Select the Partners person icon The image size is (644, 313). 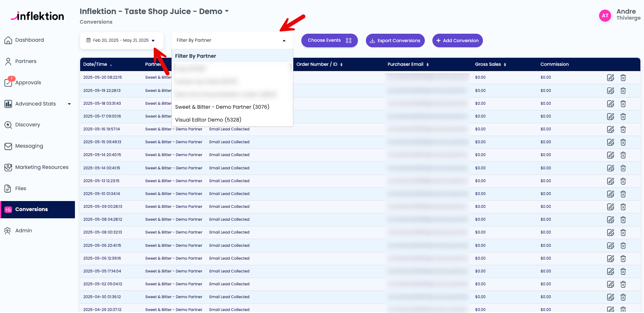[8, 61]
